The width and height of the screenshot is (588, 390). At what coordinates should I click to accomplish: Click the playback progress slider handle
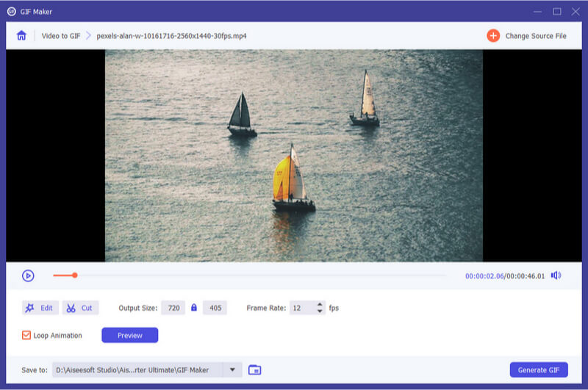point(75,275)
